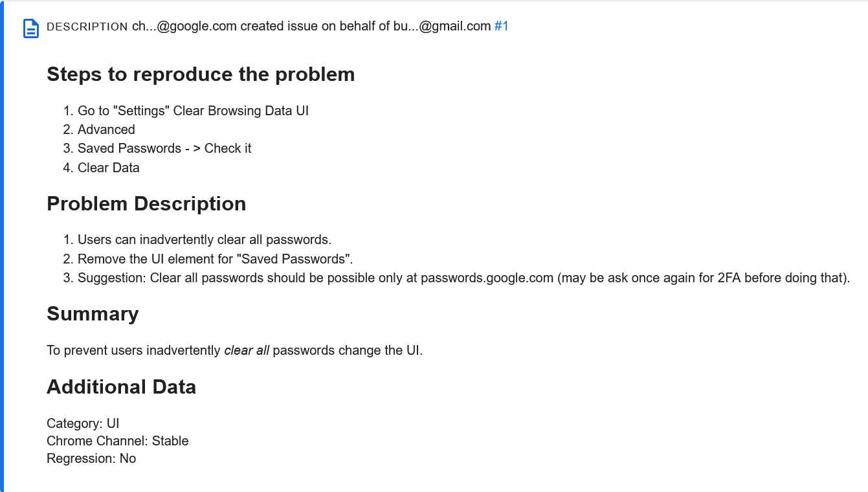Click the reporter email bu...@gmail.com
This screenshot has height=492, width=868.
(x=442, y=27)
